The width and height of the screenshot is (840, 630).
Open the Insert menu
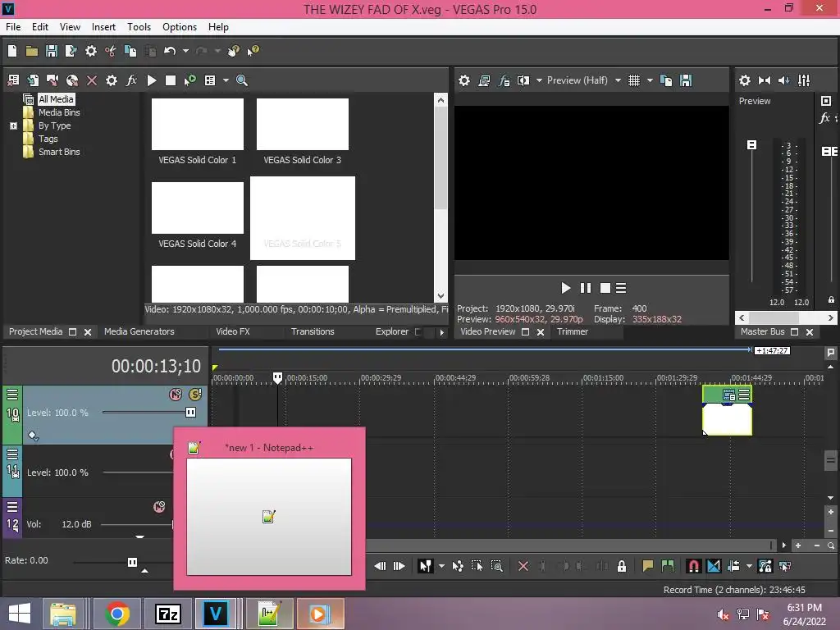coord(103,27)
